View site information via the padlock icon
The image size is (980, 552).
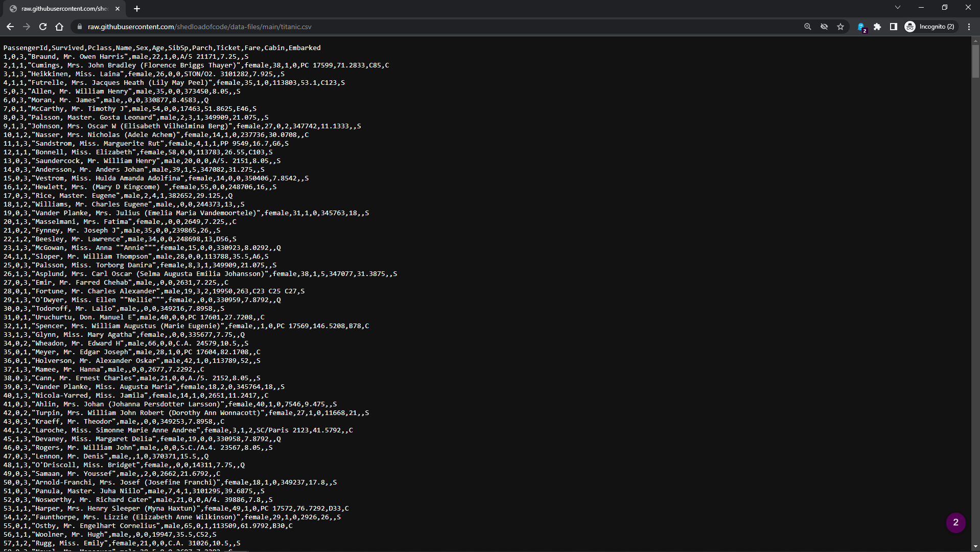tap(79, 27)
